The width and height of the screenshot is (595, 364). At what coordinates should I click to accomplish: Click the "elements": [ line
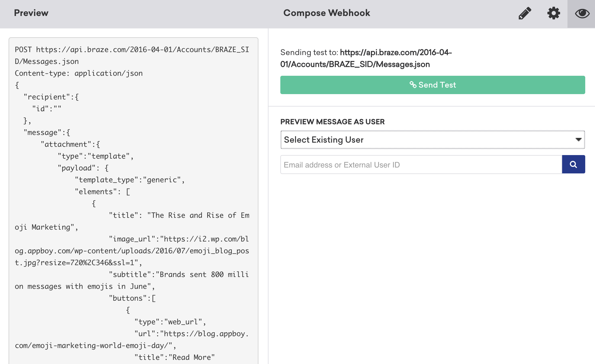pyautogui.click(x=102, y=191)
